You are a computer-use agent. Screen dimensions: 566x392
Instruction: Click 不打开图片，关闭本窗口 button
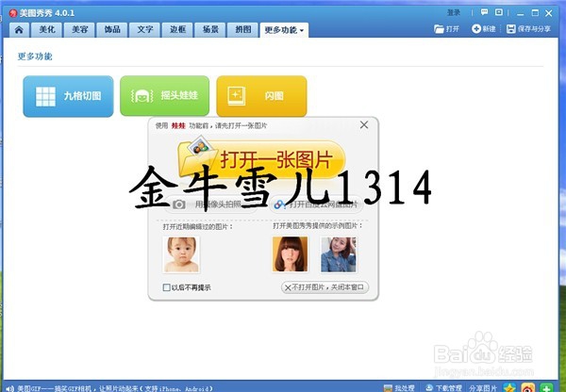325,287
